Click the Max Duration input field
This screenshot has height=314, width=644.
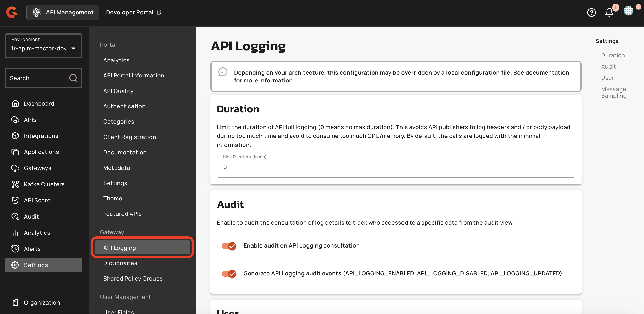point(395,167)
